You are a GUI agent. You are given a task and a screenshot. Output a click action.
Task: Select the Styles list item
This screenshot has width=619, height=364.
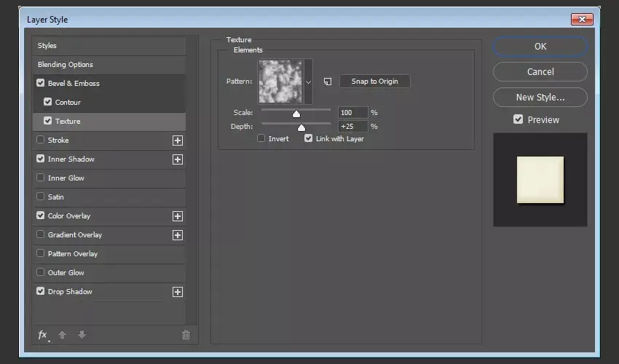[109, 46]
